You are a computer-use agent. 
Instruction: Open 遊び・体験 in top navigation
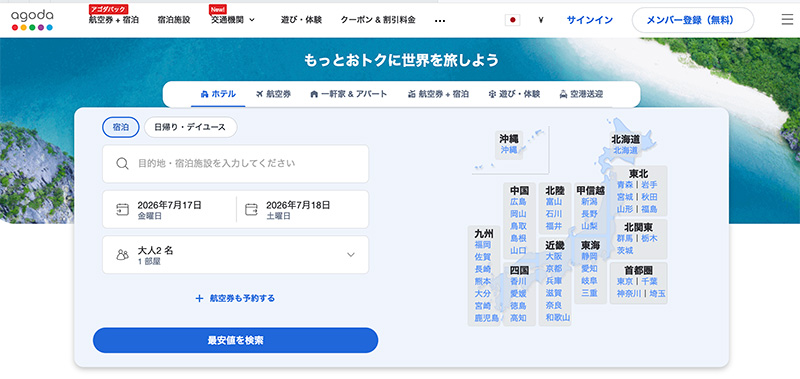pos(301,20)
